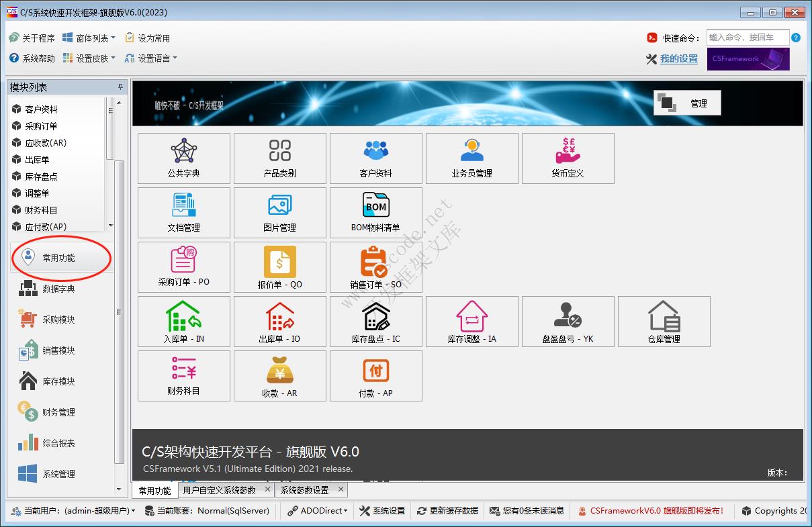Open the 盘盈盘亏 - YK tile
Viewport: 812px width, 527px height.
(568, 322)
